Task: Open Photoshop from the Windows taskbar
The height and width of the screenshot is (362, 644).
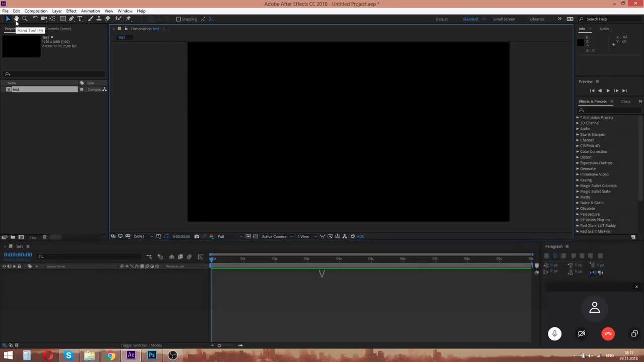Action: [x=151, y=355]
